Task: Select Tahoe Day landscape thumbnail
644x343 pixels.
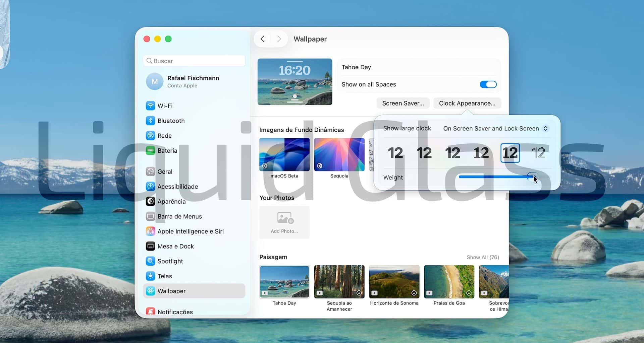Action: (x=284, y=282)
